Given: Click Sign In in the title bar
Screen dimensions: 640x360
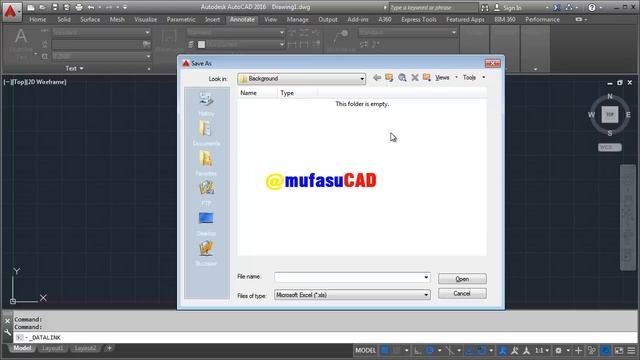Looking at the screenshot, I should tap(508, 7).
